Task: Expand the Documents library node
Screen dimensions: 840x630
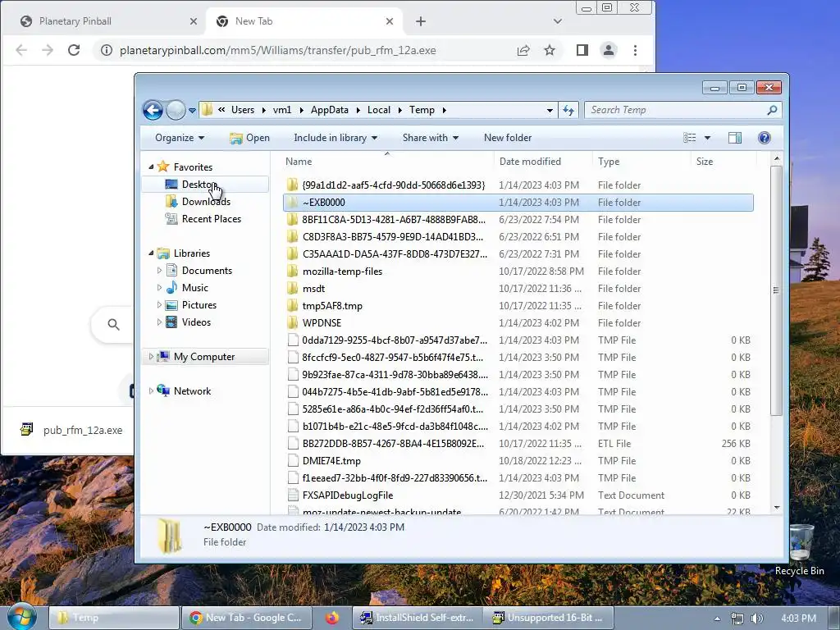Action: (x=159, y=271)
